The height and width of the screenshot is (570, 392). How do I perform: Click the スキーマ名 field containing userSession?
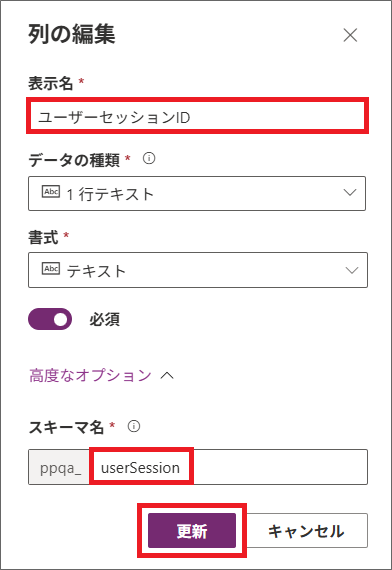coord(228,467)
